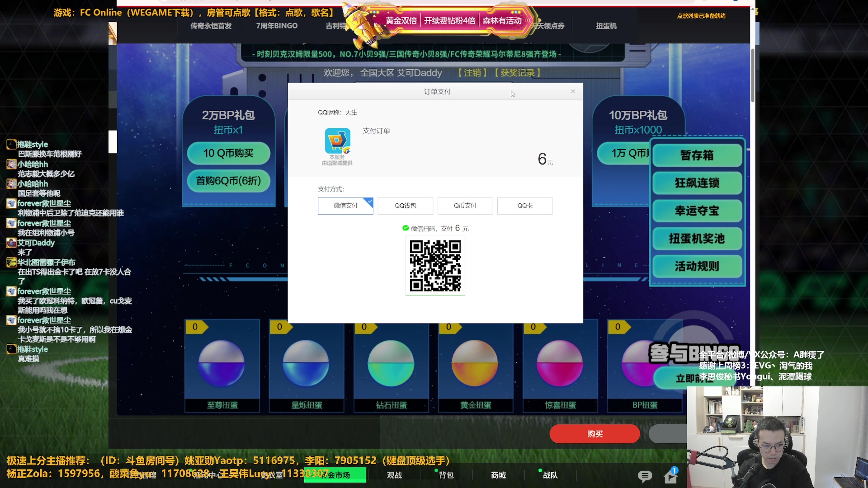The image size is (868, 488).
Task: Click the green WeChat scan icon
Action: pyautogui.click(x=406, y=228)
